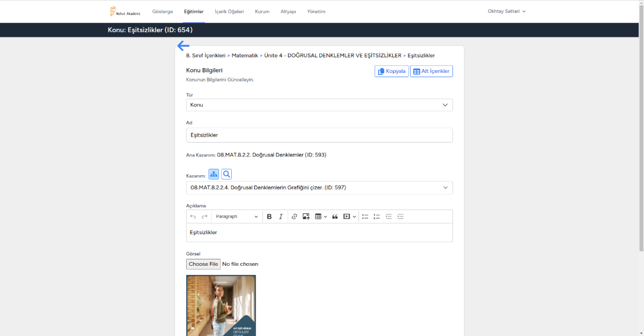
Task: Click the search magnifier icon beside Kazanım
Action: click(226, 174)
